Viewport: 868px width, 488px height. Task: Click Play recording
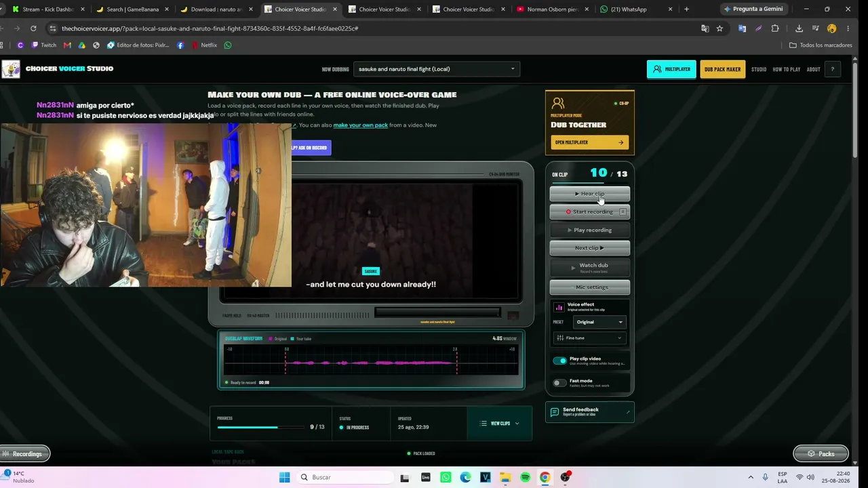589,230
